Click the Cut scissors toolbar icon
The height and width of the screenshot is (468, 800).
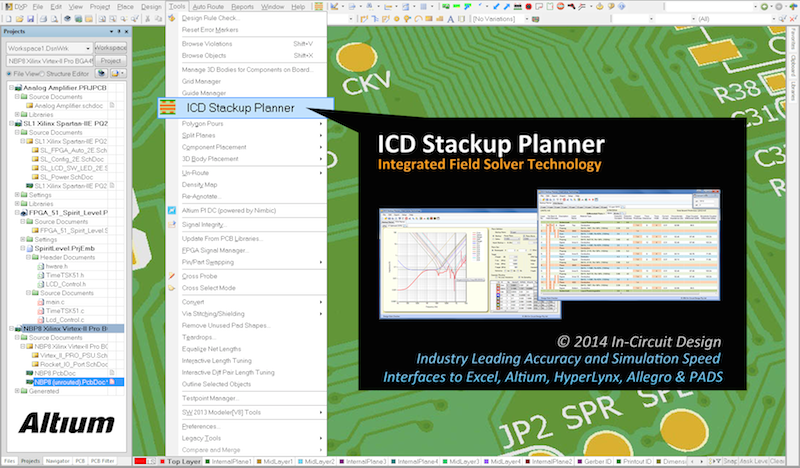point(147,19)
